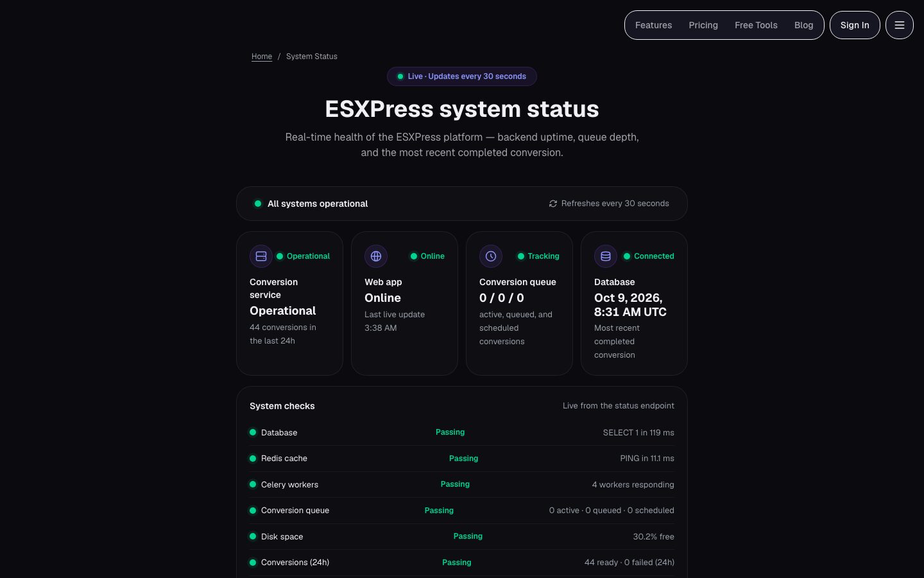Image resolution: width=924 pixels, height=578 pixels.
Task: Click Passing status in Database row
Action: [450, 432]
